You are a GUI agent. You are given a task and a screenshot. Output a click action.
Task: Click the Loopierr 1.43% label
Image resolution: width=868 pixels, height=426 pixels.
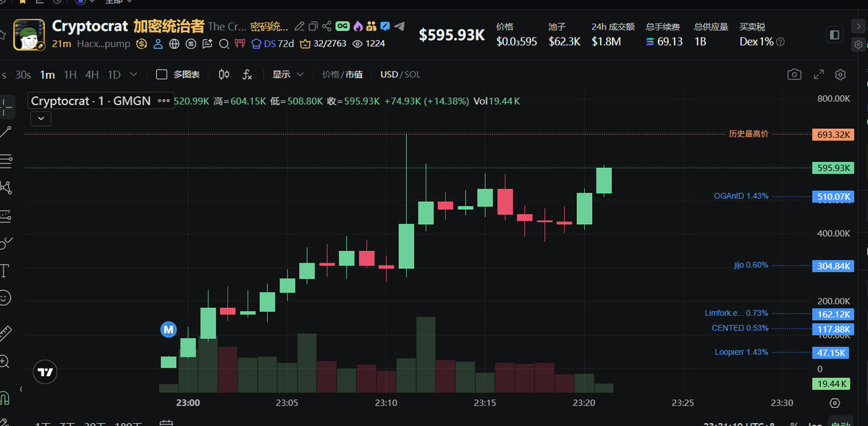click(742, 352)
